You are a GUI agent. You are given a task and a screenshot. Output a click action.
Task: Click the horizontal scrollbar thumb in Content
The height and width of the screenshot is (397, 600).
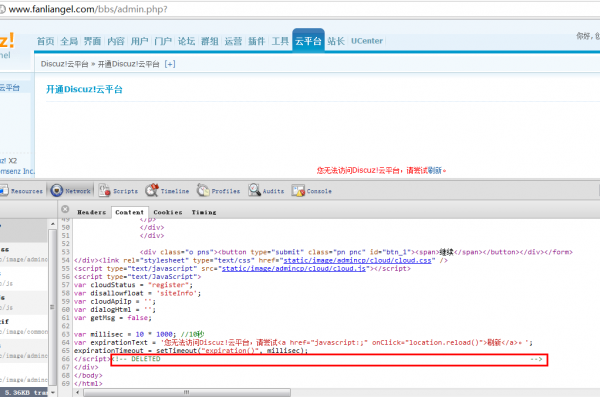tap(187, 392)
